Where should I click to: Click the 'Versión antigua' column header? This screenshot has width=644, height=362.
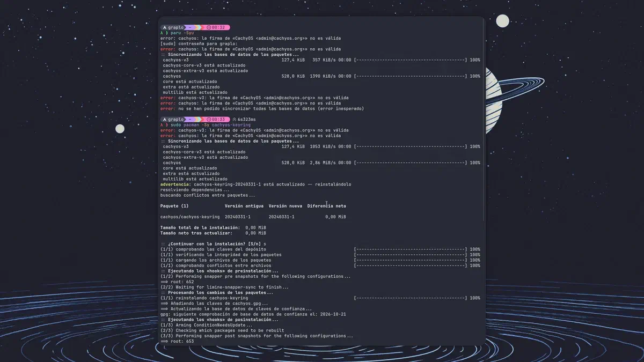point(244,206)
